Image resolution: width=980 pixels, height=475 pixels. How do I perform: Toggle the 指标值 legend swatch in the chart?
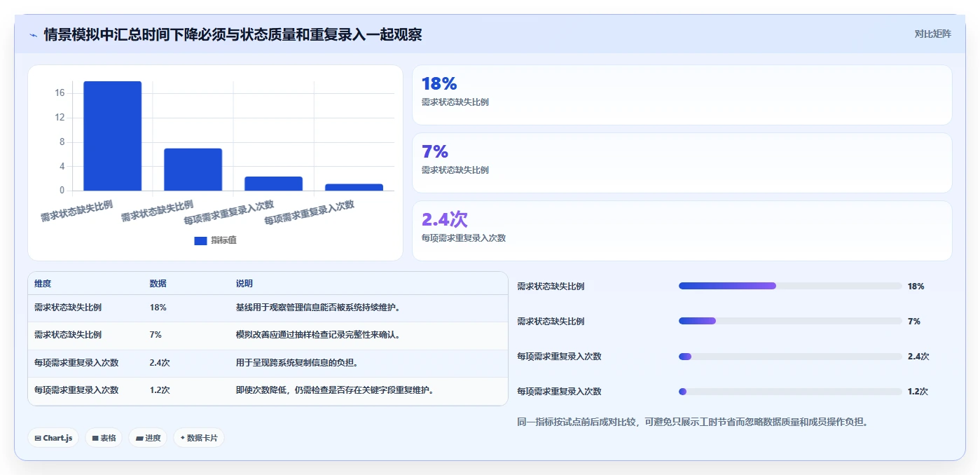(x=200, y=240)
